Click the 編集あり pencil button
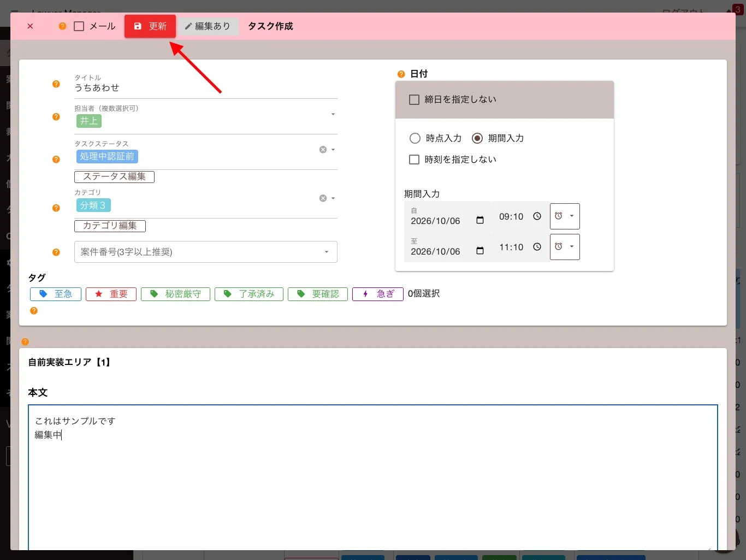This screenshot has height=560, width=746. pos(208,26)
